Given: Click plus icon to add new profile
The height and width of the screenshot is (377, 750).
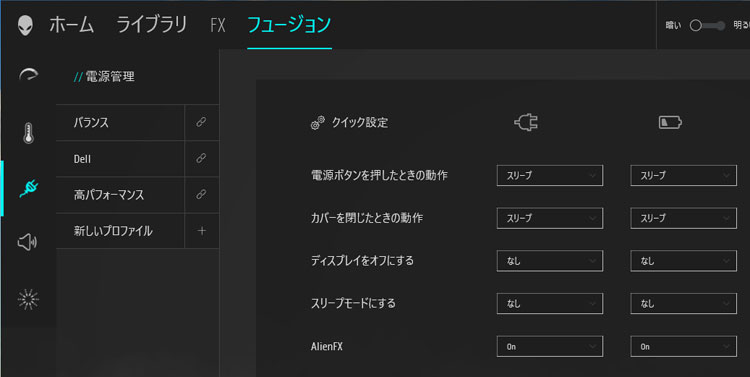Looking at the screenshot, I should (x=201, y=231).
